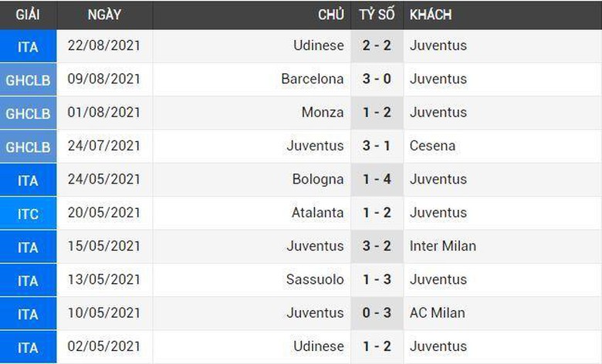The width and height of the screenshot is (602, 364).
Task: Open the Bologna 1 - 4 score
Action: tap(377, 179)
